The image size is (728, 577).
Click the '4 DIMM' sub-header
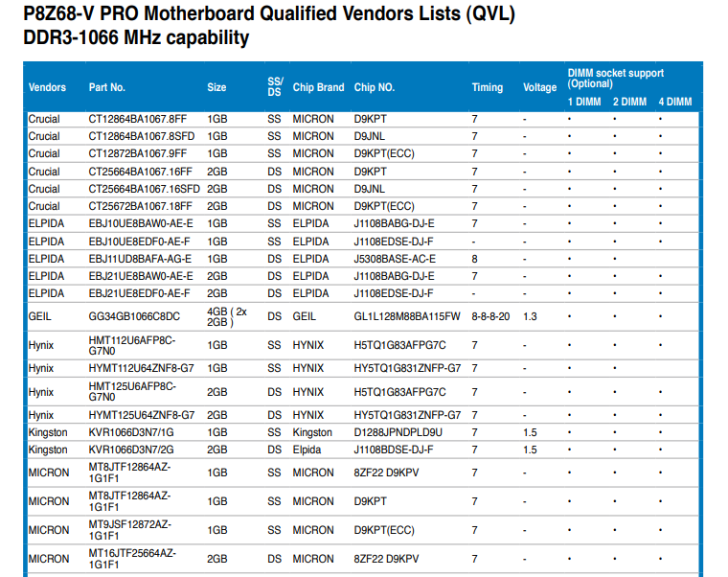[675, 102]
